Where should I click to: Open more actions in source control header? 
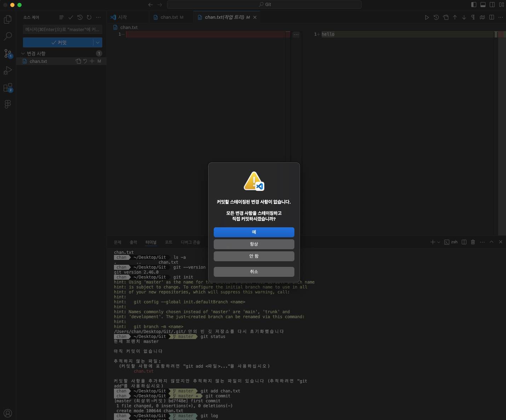click(x=98, y=17)
